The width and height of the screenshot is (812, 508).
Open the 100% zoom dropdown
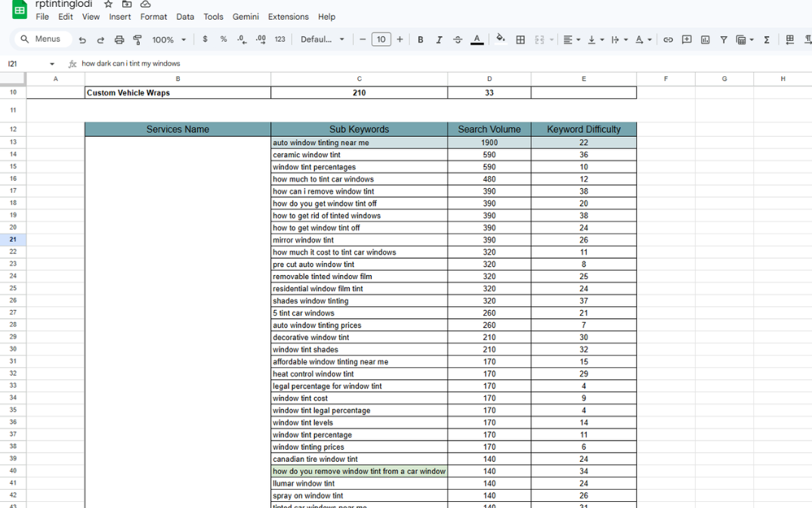(169, 40)
